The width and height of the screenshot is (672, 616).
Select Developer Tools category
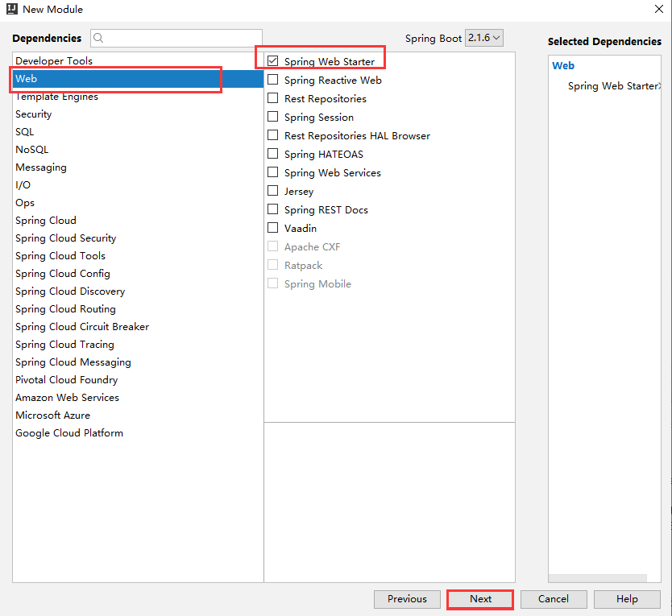coord(138,61)
